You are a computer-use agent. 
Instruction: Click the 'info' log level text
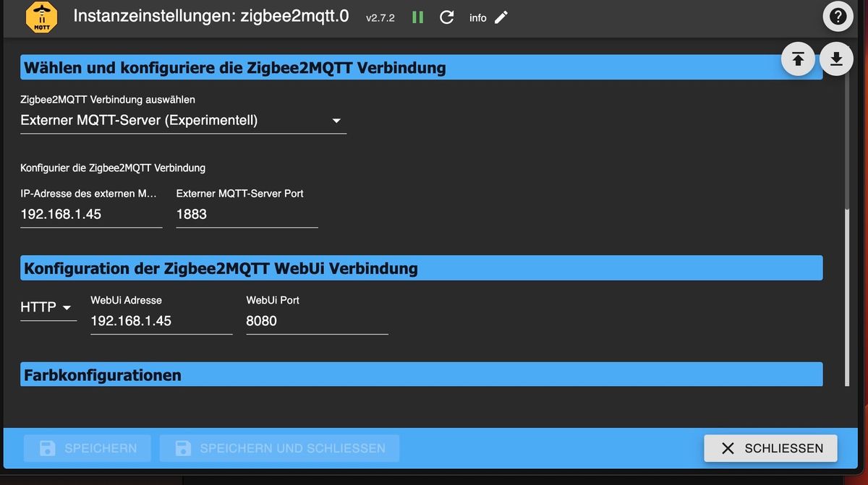tap(478, 18)
